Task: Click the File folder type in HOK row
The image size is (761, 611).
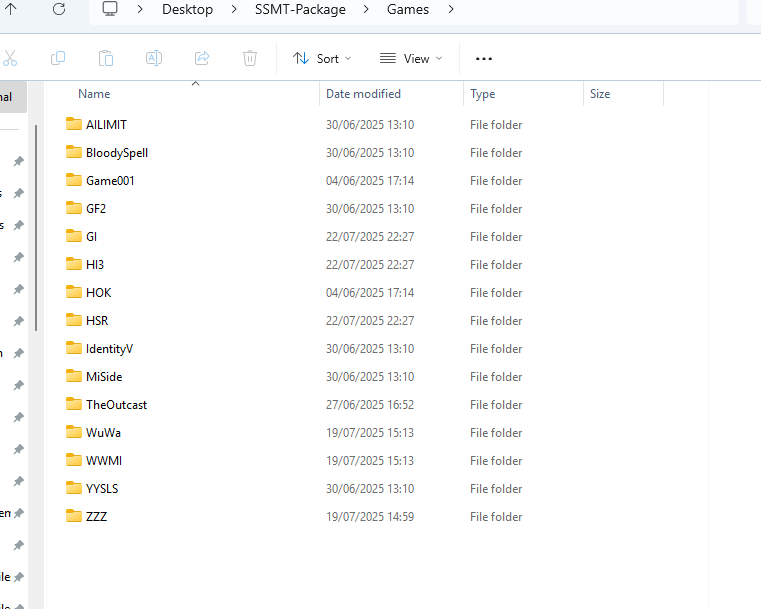Action: [x=496, y=293]
